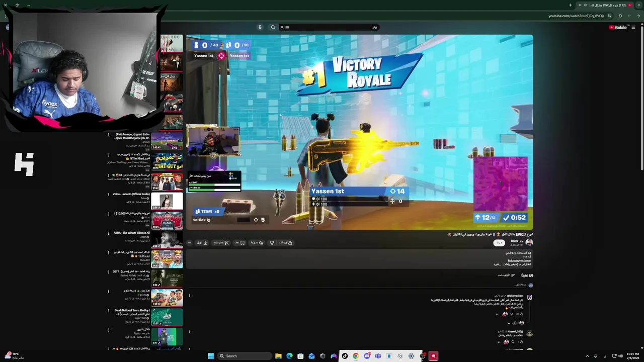Open the YouTube guide hamburger menu
This screenshot has width=644, height=362.
pyautogui.click(x=633, y=27)
